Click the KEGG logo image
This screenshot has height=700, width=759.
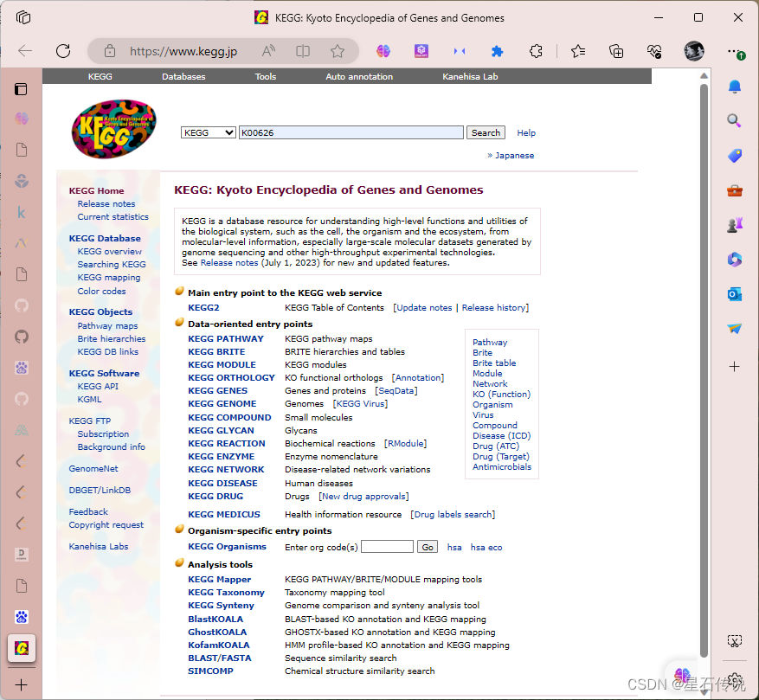tap(113, 129)
